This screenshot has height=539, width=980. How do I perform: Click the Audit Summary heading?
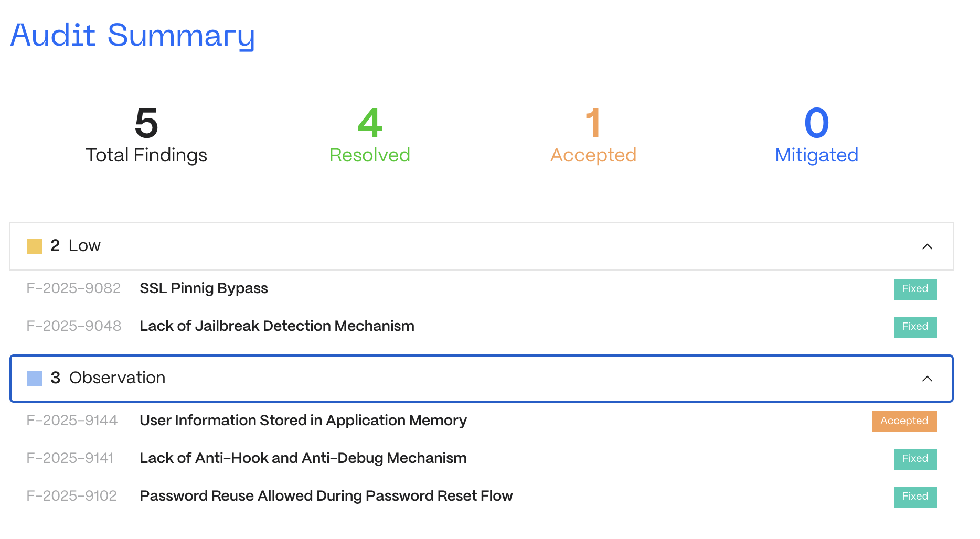tap(133, 35)
